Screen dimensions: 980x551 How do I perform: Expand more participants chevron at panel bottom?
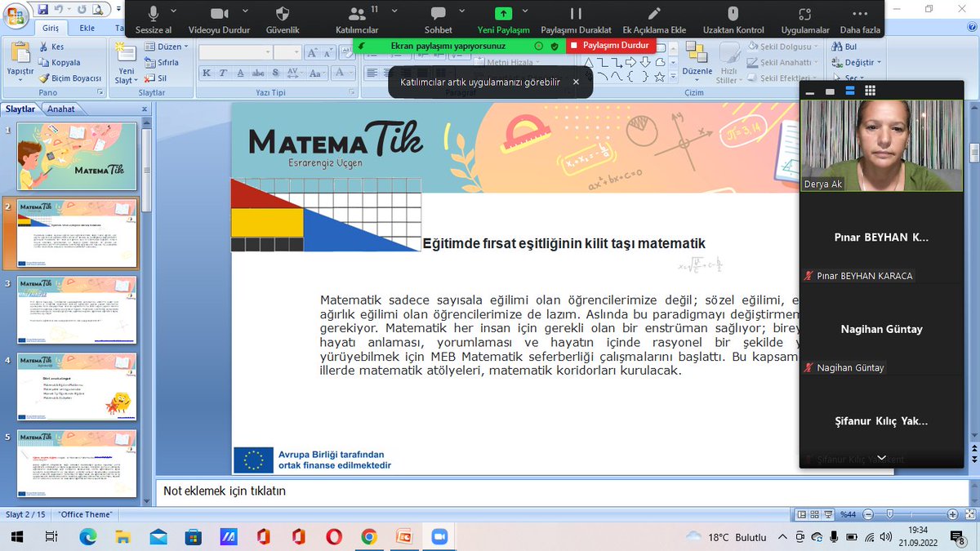(881, 458)
